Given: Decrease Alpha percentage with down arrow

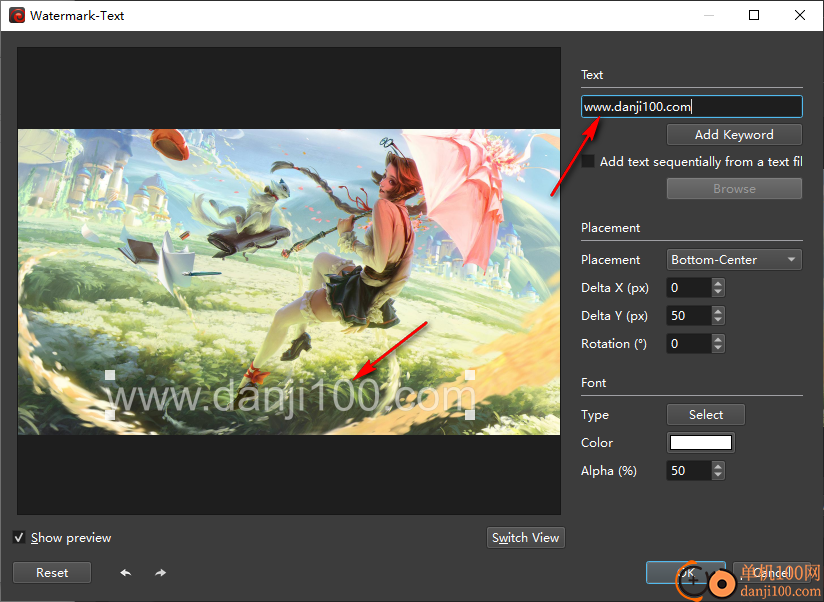Looking at the screenshot, I should tap(718, 475).
